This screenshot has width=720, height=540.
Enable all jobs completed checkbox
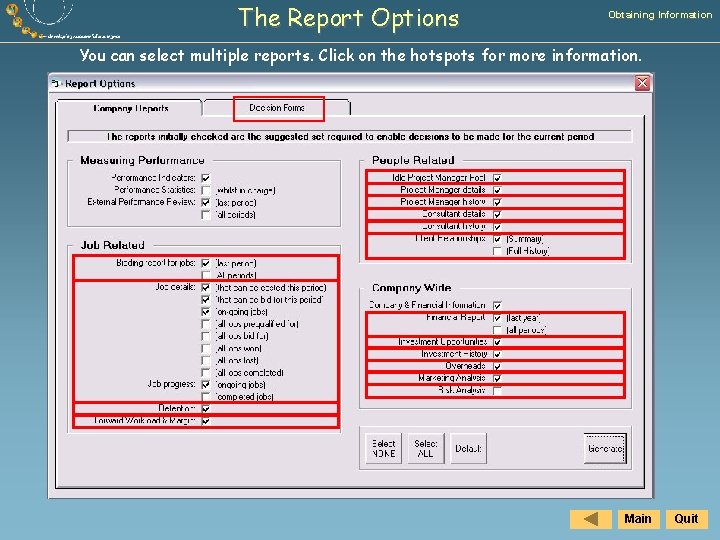[206, 372]
